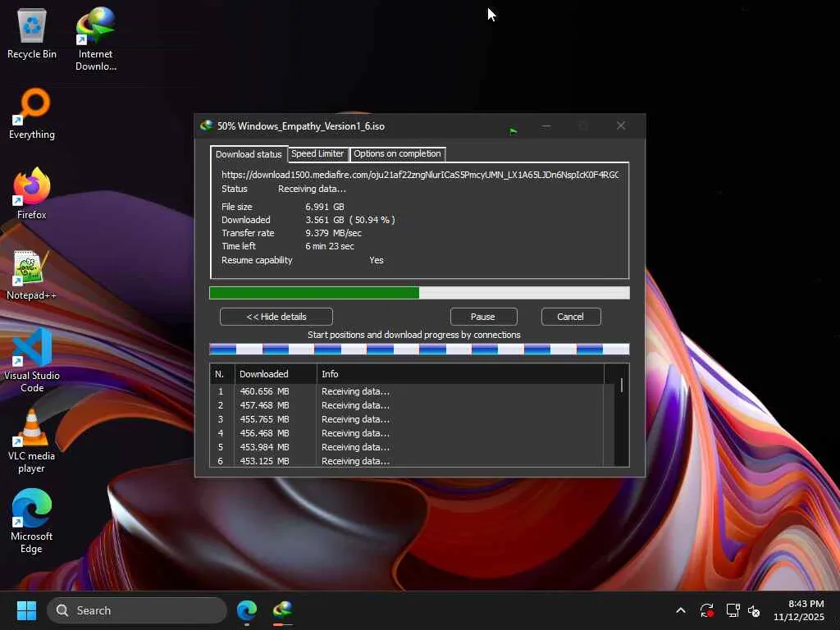
Task: Collapse details with the Hide details button
Action: [276, 317]
